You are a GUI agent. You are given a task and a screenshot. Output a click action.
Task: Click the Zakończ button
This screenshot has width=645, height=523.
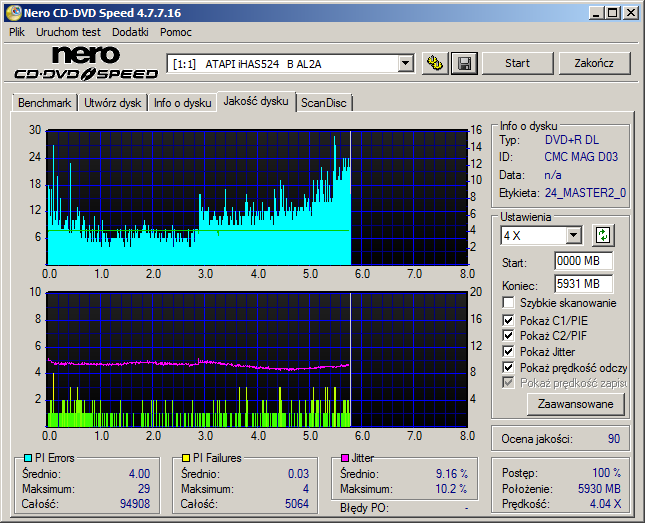[x=594, y=63]
